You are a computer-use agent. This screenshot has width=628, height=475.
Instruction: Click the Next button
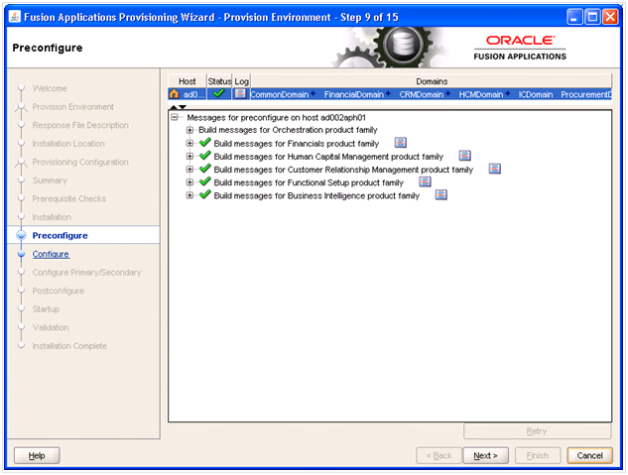[485, 455]
